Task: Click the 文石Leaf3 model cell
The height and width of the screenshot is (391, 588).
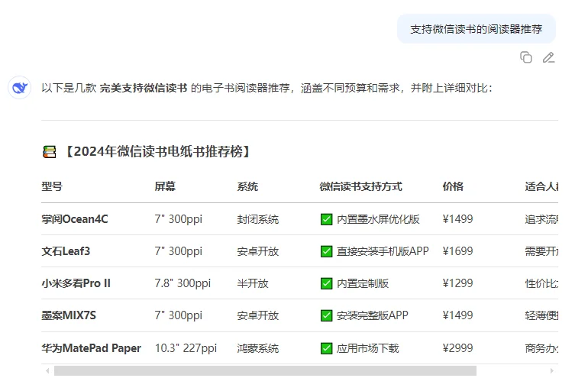Action: [x=66, y=251]
